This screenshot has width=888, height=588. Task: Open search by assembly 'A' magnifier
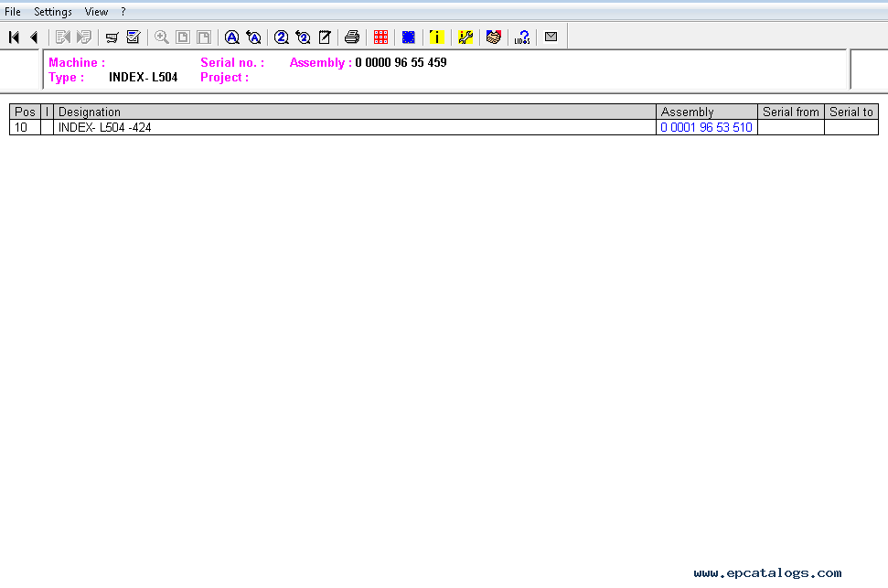[x=232, y=37]
